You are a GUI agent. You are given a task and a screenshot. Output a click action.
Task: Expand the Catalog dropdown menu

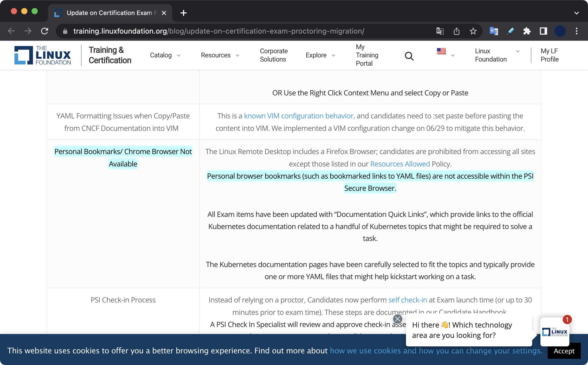tap(165, 55)
